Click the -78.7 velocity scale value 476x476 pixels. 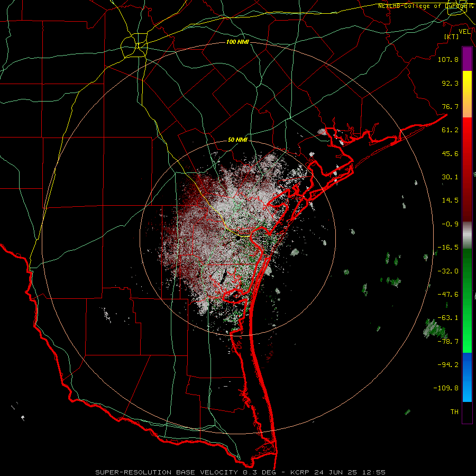448,342
